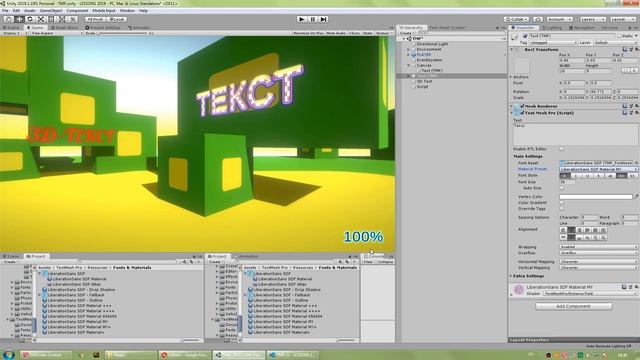This screenshot has height=360, width=640.
Task: Select the Hand tool in Unity toolbar
Action: coord(9,19)
